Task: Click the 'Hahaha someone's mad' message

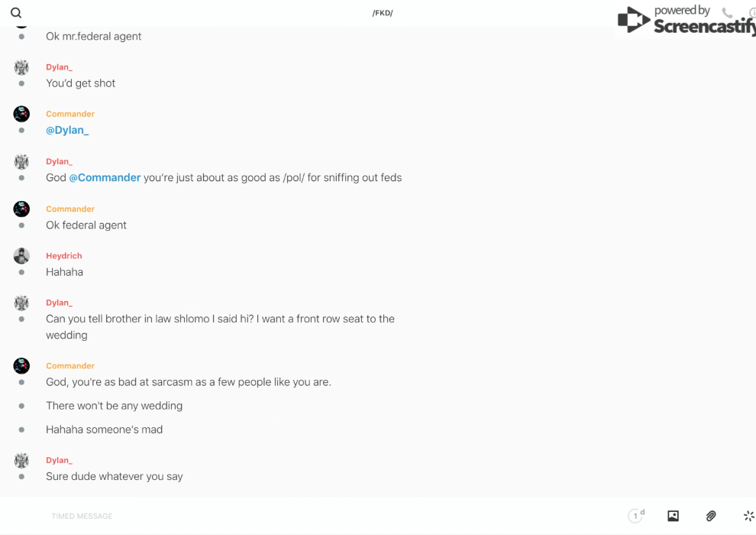Action: 104,430
